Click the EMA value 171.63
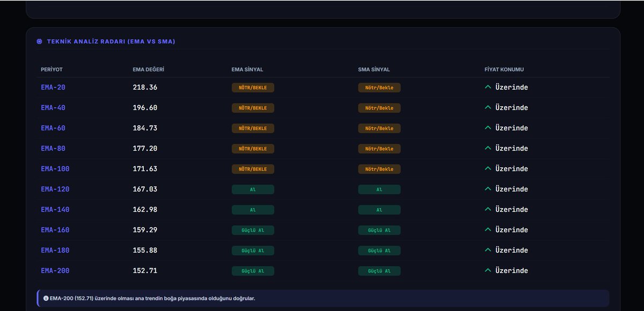Screen dimensions: 644x311 coord(145,169)
